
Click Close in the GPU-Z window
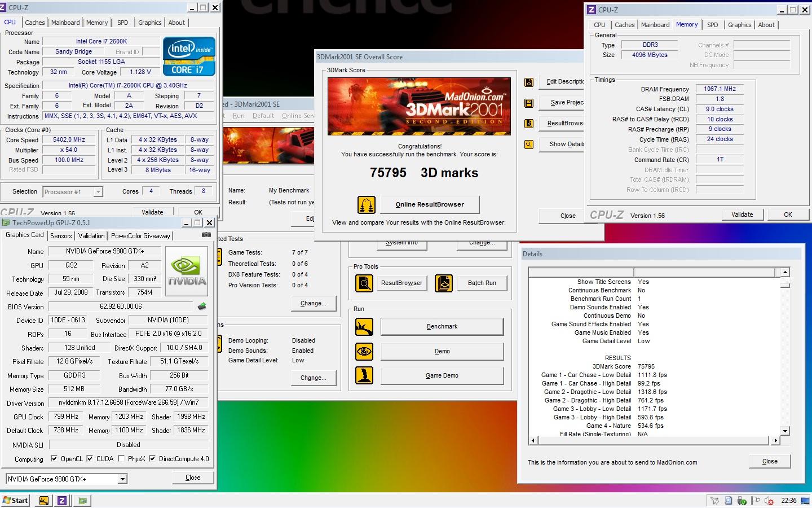193,478
